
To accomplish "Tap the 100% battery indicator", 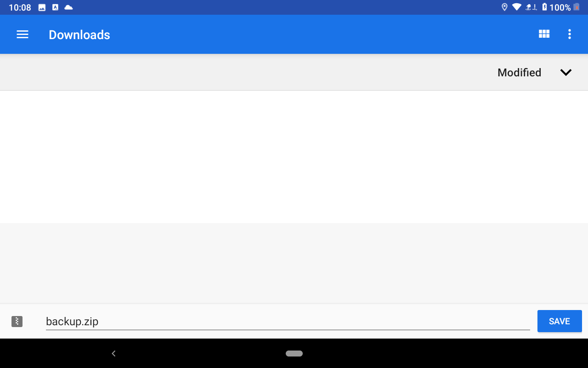I will pyautogui.click(x=560, y=7).
